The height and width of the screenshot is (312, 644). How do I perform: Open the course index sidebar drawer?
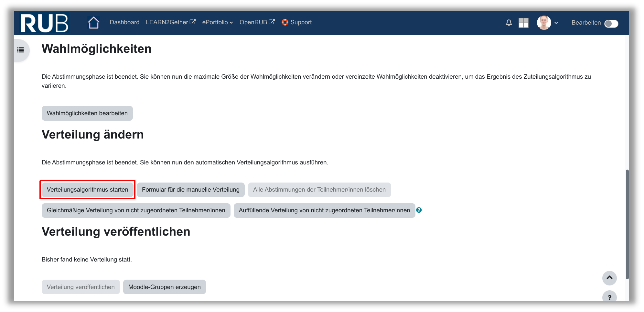pos(21,50)
